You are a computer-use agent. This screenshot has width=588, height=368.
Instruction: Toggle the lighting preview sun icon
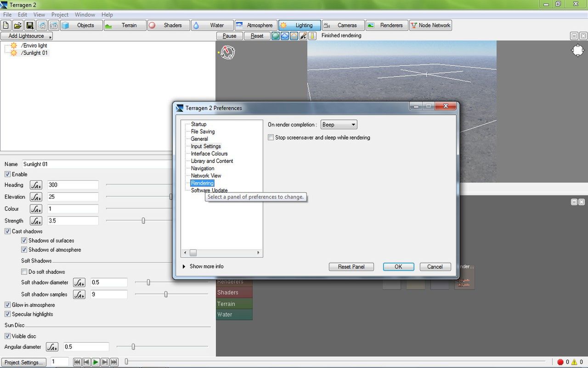294,36
